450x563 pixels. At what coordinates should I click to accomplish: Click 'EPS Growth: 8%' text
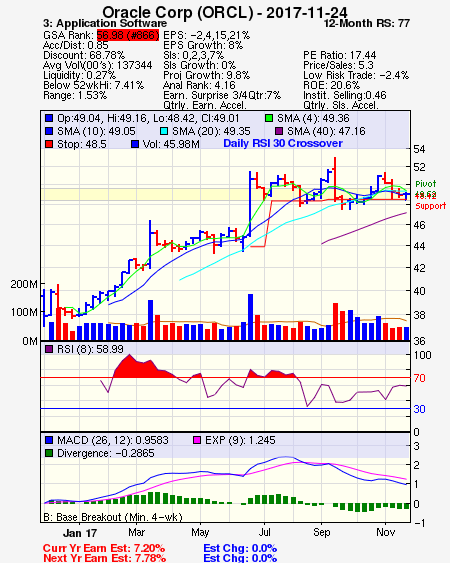[x=203, y=45]
